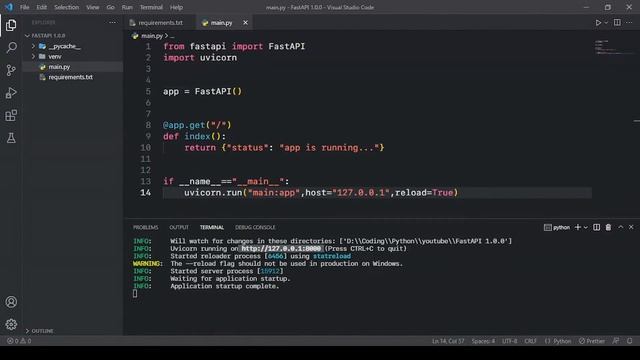Open the Run and Debug view

coord(11,93)
